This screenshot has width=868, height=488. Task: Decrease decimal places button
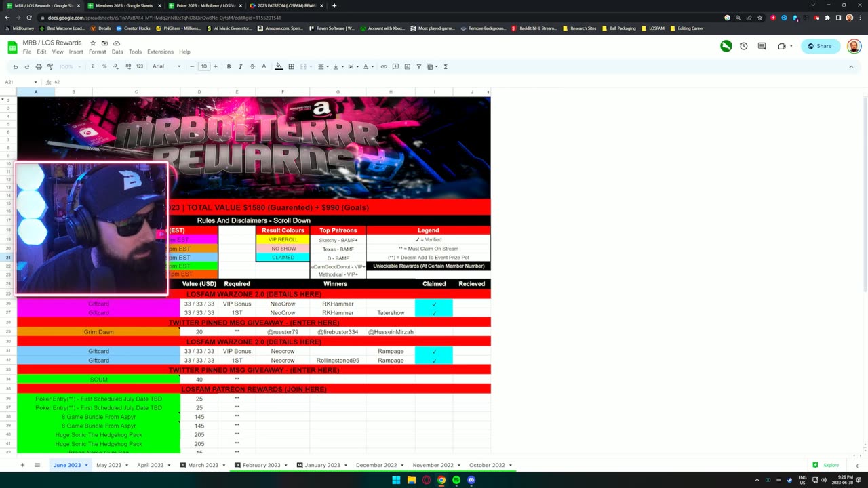[x=116, y=66]
